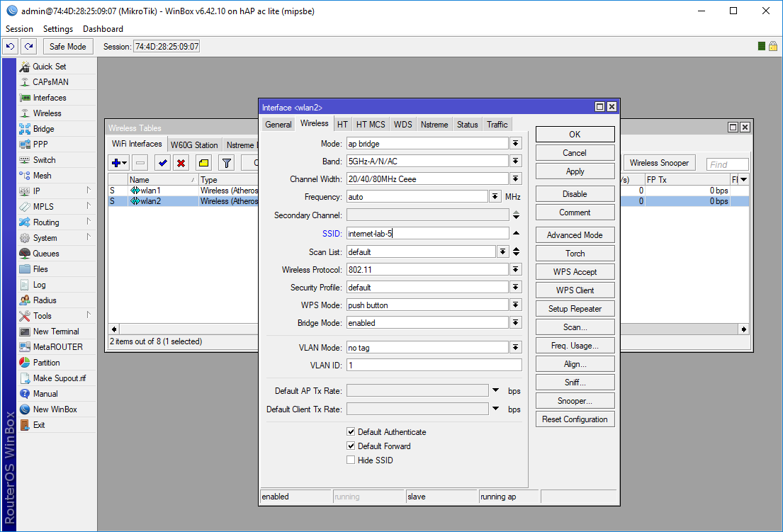Launch New WinBox from the sidebar
The width and height of the screenshot is (783, 532).
click(55, 409)
